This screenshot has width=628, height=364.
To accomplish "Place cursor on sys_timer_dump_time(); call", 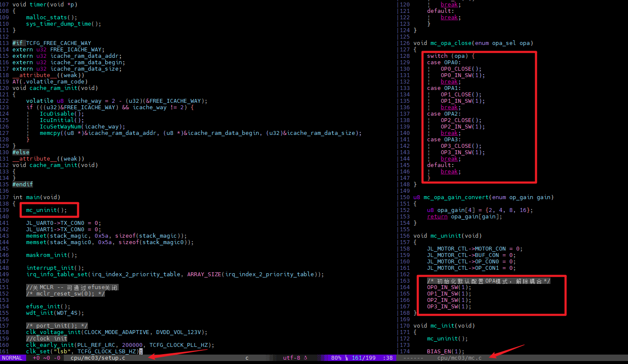I will point(64,24).
